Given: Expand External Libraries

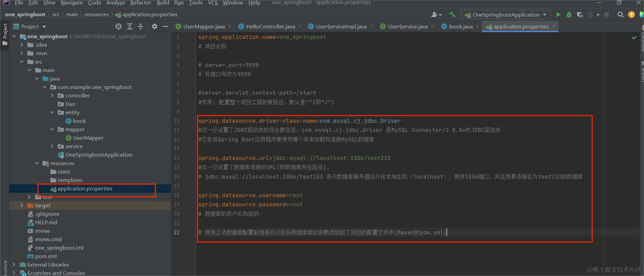Looking at the screenshot, I should click(14, 264).
